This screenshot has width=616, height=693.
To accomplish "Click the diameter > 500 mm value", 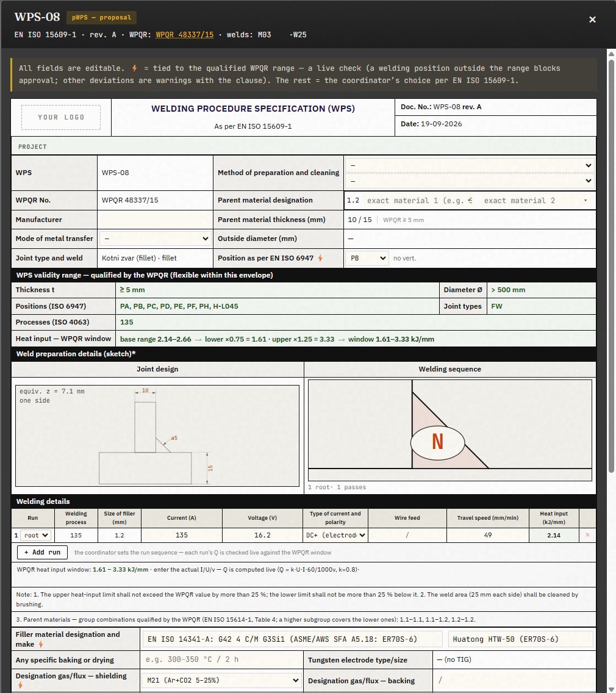I will 508,290.
